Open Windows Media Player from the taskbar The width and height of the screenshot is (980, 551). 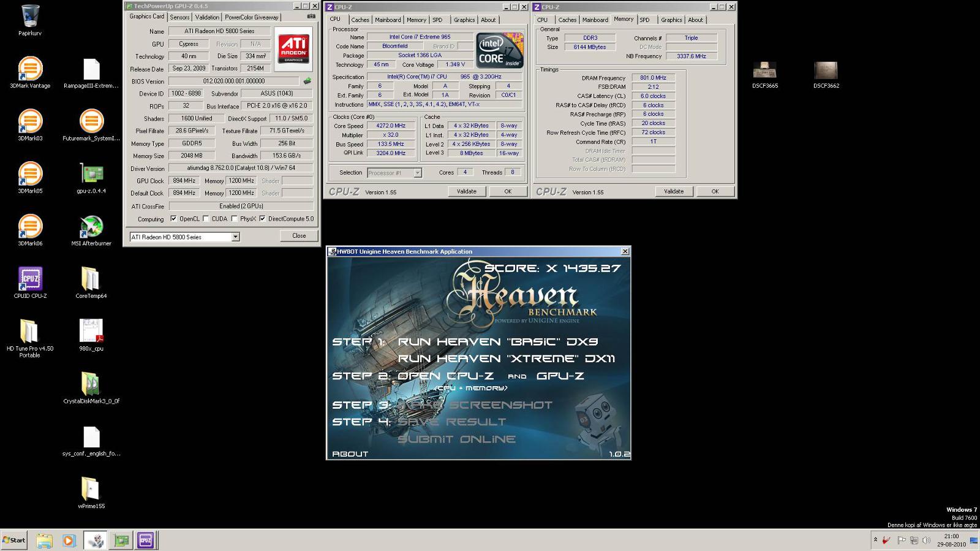(69, 540)
